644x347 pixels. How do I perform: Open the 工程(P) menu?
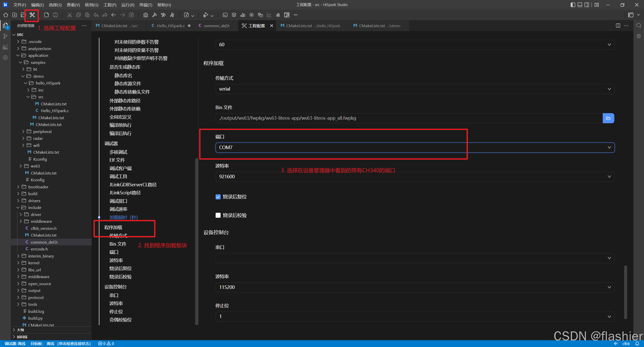coord(110,5)
